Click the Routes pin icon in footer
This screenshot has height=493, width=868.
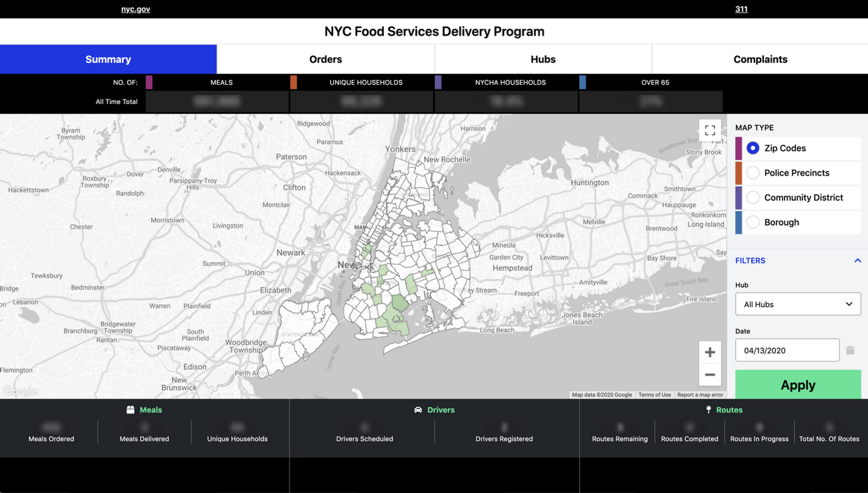click(x=708, y=410)
